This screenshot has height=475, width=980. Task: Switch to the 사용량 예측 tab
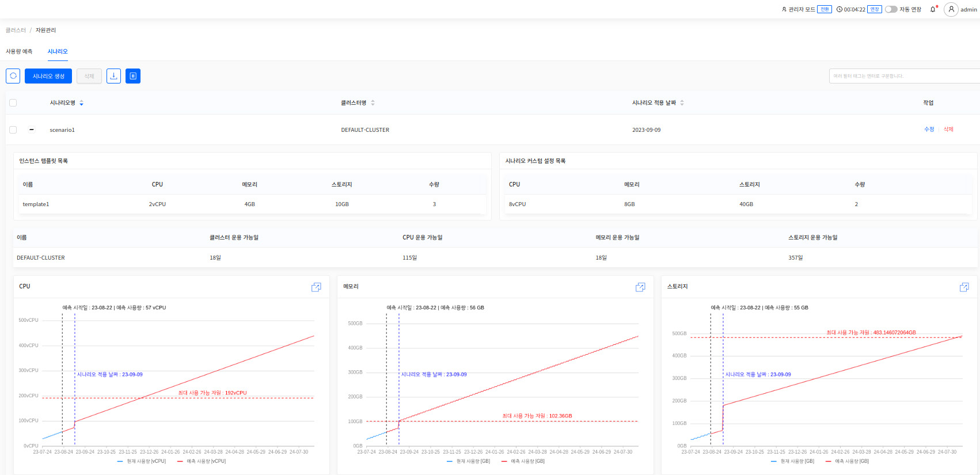tap(19, 52)
